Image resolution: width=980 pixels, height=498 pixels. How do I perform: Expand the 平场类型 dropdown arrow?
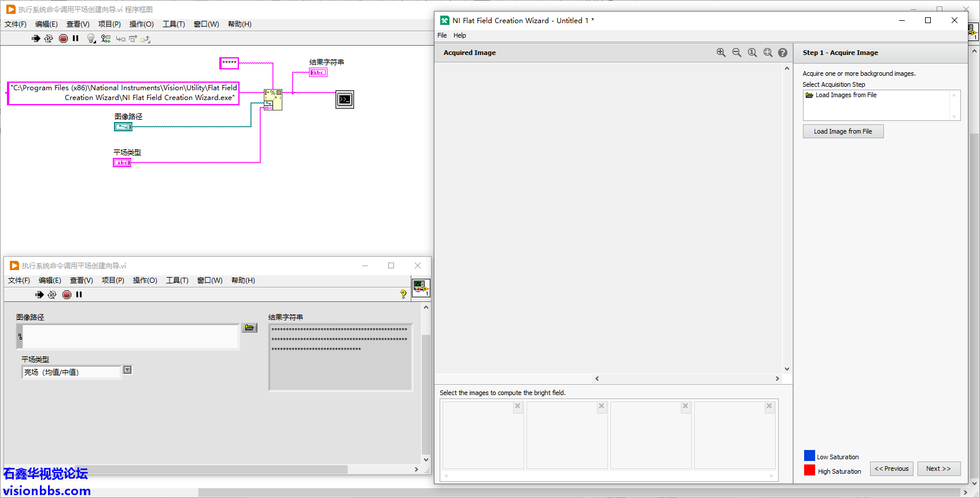pos(128,370)
